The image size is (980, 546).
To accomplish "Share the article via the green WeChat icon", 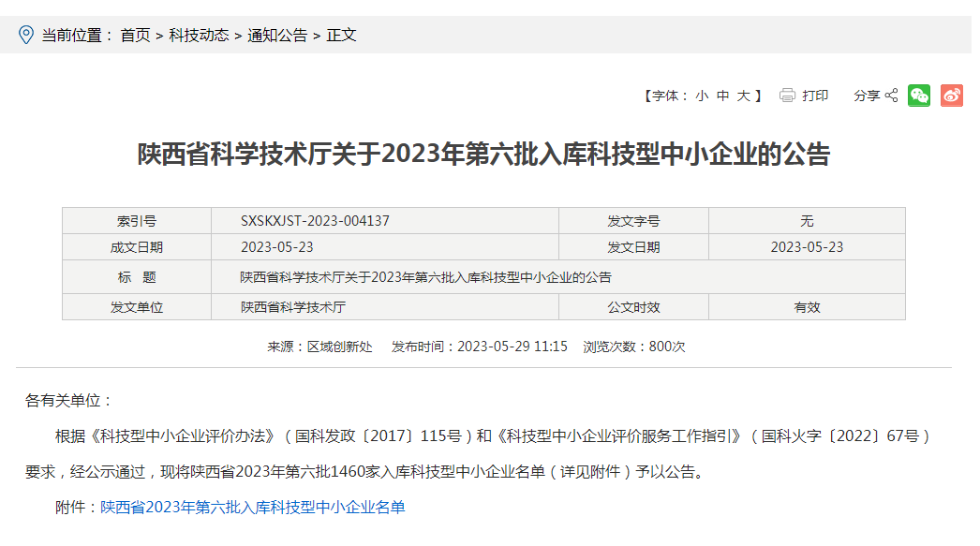I will click(x=919, y=95).
